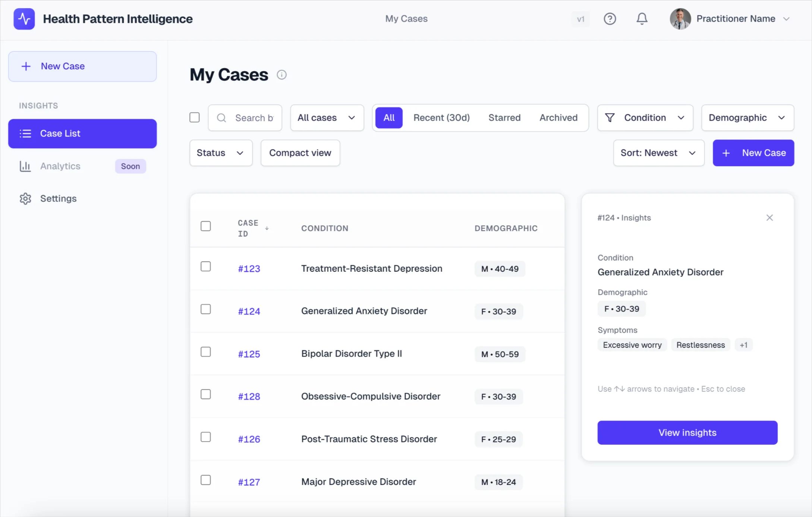Open the All cases dropdown
Image resolution: width=812 pixels, height=517 pixels.
click(x=326, y=117)
